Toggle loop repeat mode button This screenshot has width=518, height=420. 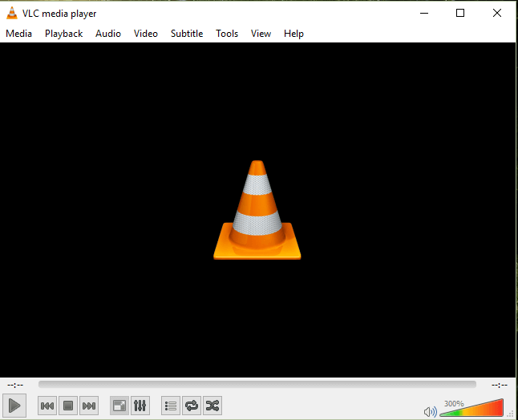pos(192,406)
